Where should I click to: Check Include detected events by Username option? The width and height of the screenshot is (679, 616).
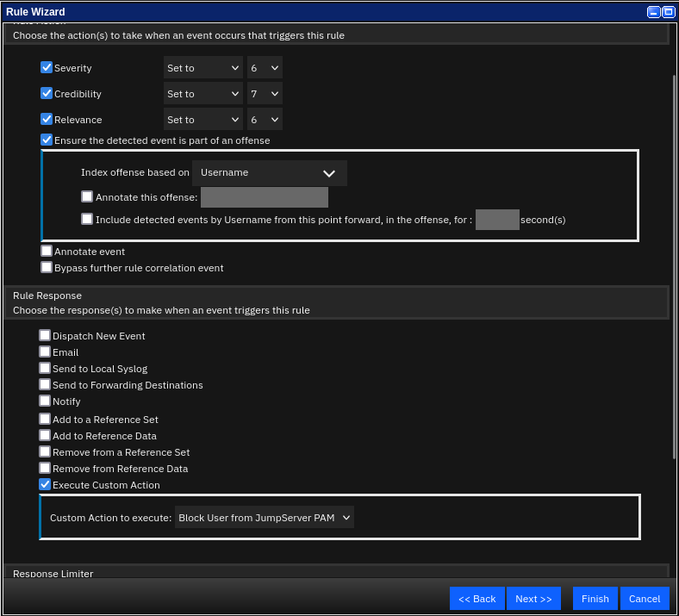(x=87, y=219)
